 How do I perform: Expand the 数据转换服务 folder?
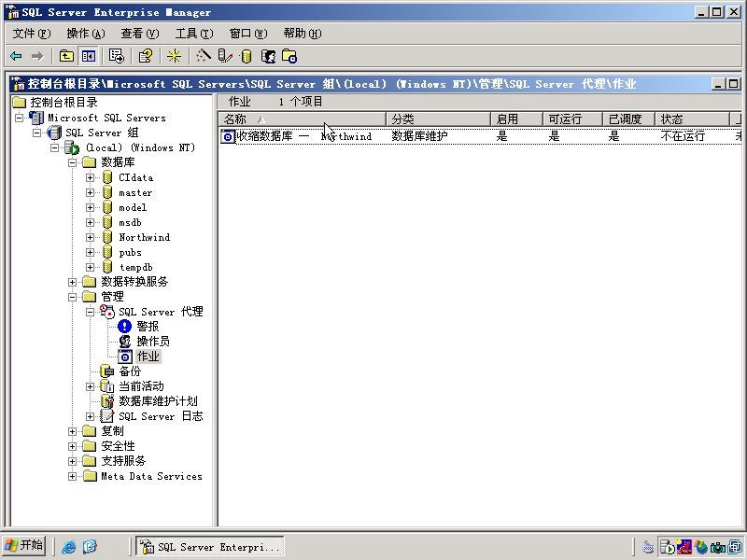(73, 282)
